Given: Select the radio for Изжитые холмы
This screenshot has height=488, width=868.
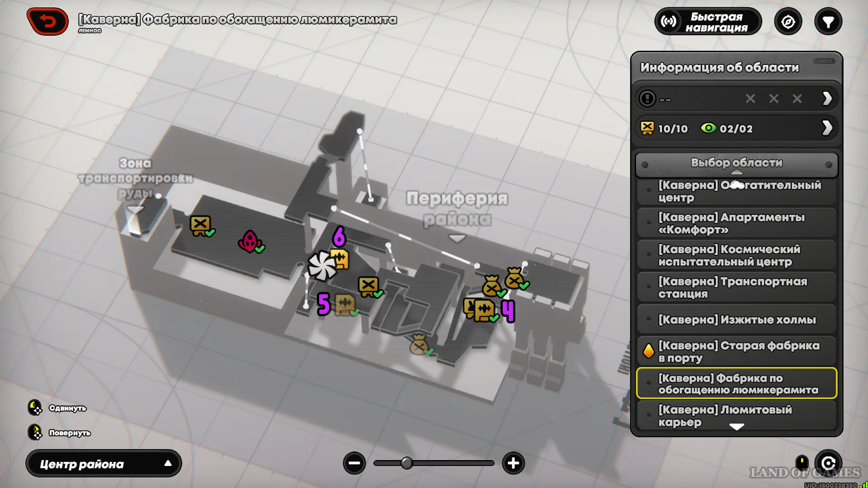Looking at the screenshot, I should (x=649, y=319).
